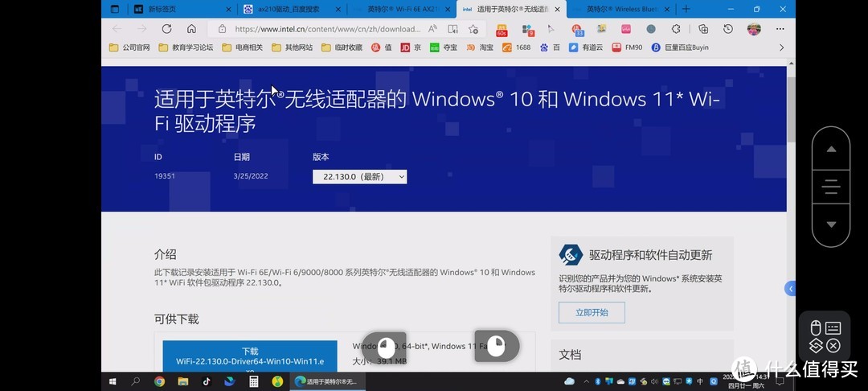Open the cloud icon in system tray

tap(569, 381)
